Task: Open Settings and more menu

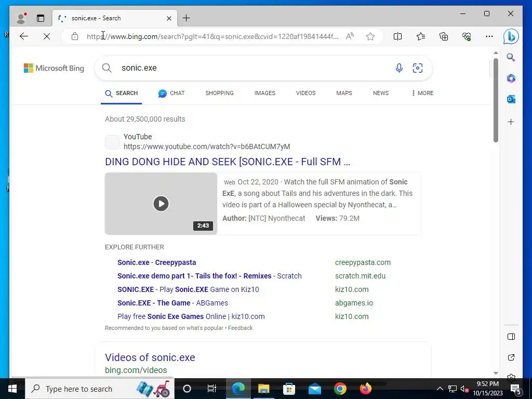Action: coord(489,36)
